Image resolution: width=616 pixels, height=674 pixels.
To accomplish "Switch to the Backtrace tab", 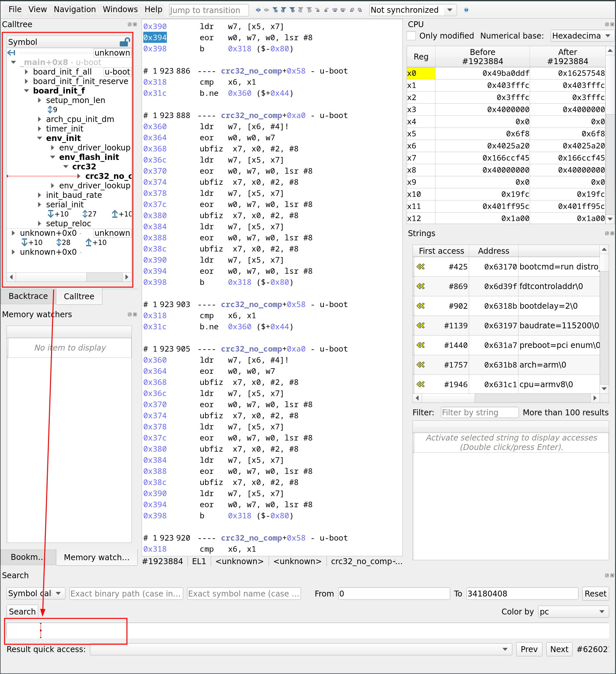I will tap(28, 296).
